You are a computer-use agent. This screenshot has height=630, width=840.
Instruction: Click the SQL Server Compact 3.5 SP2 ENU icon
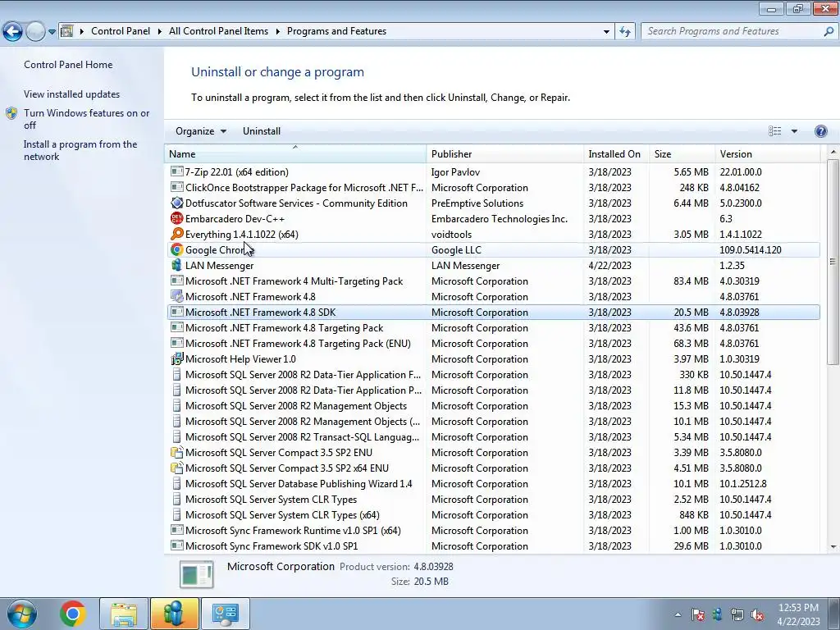[177, 453]
